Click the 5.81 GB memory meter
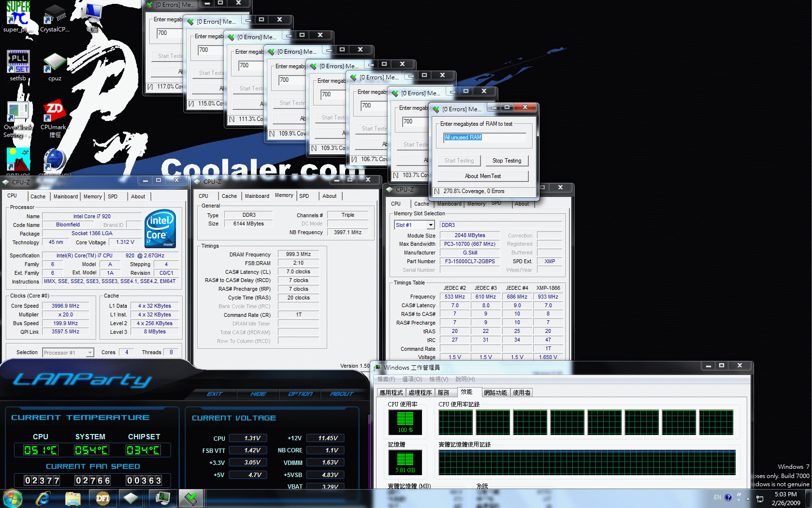Image resolution: width=812 pixels, height=508 pixels. click(x=405, y=462)
